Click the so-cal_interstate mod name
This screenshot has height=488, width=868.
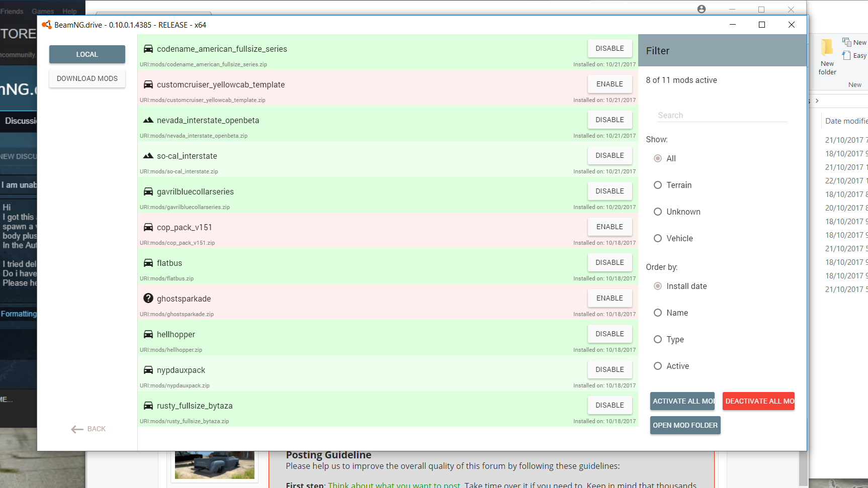(x=187, y=156)
